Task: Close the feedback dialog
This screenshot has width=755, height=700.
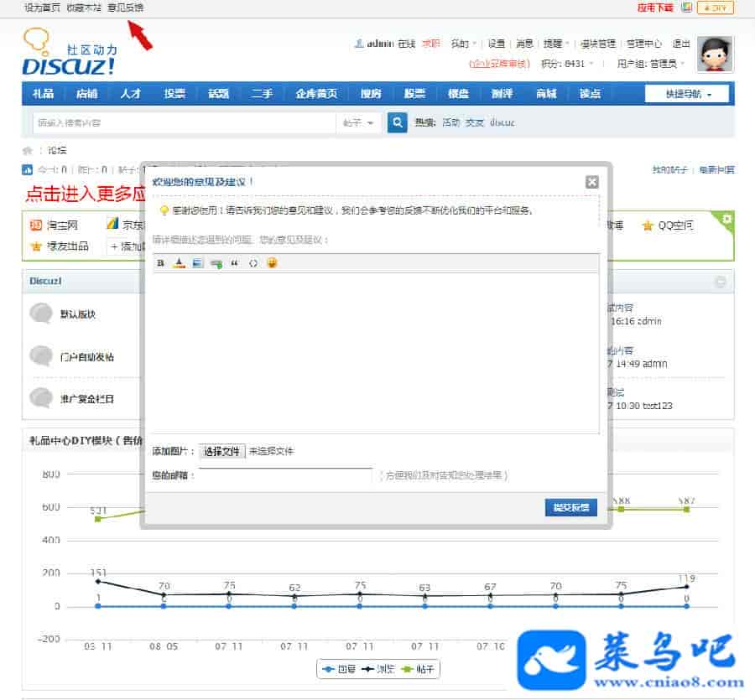Action: 591,182
